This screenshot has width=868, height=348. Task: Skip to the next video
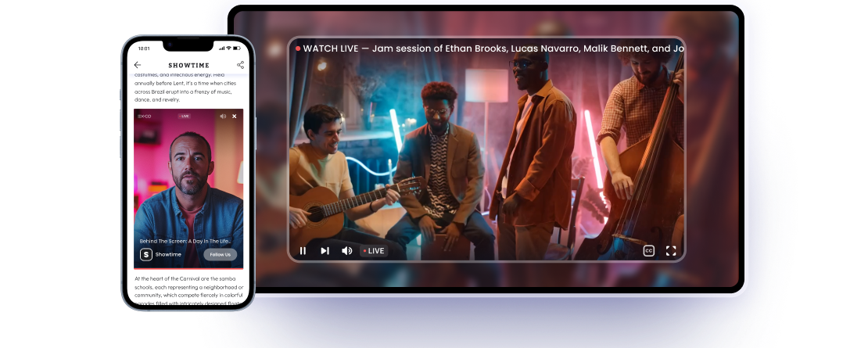tap(325, 251)
